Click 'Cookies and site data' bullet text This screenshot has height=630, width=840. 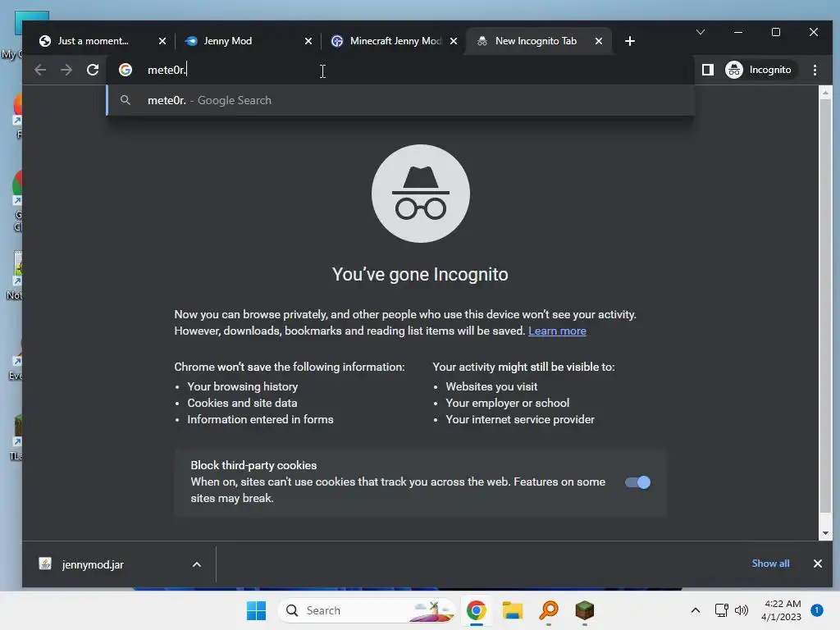pos(242,403)
